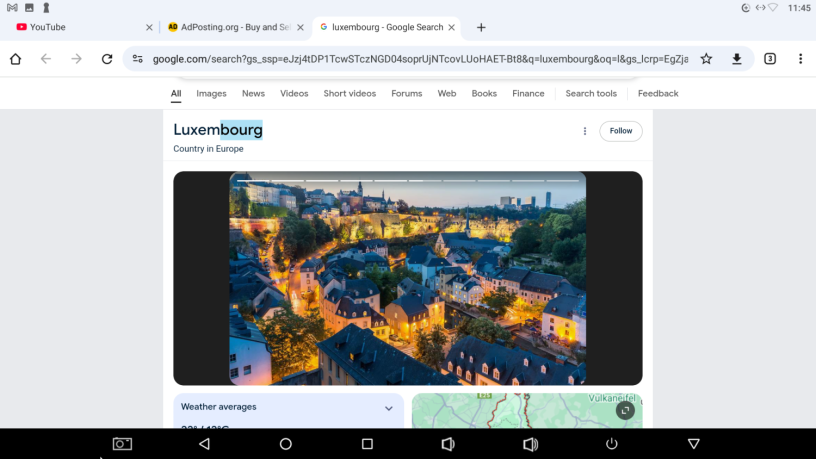Switch to the News search tab
The image size is (816, 459).
(253, 94)
